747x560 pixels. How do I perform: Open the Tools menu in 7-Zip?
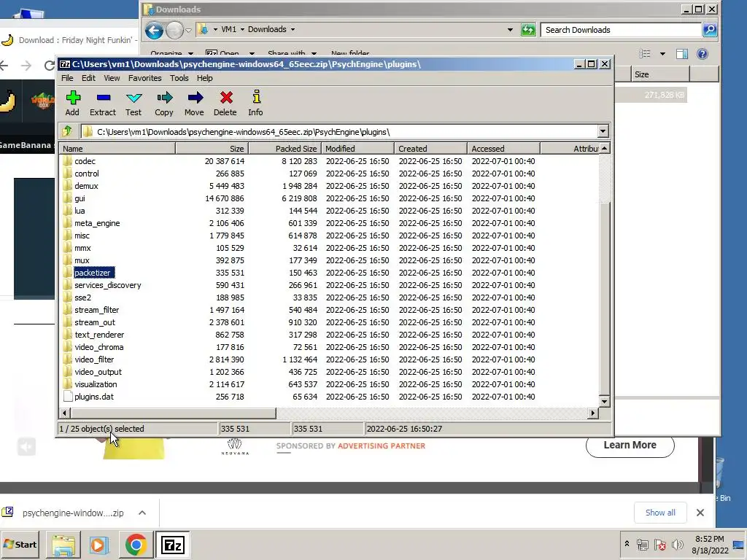point(179,78)
